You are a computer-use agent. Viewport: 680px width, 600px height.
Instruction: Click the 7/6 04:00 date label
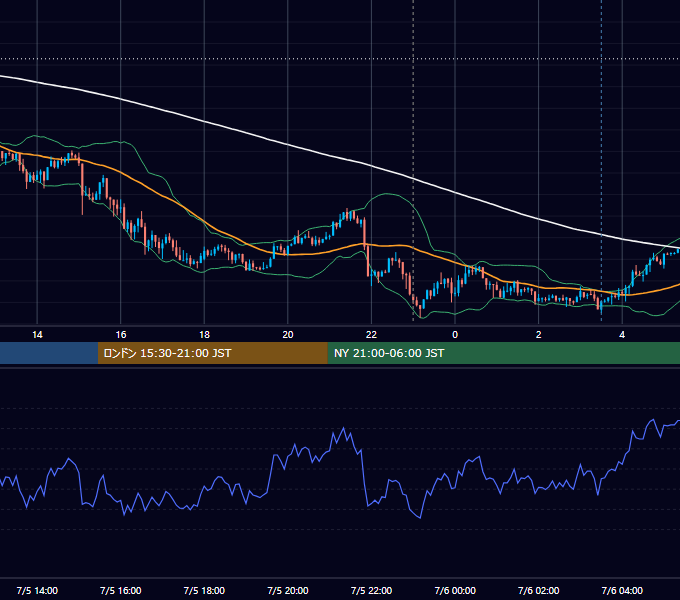pos(622,590)
